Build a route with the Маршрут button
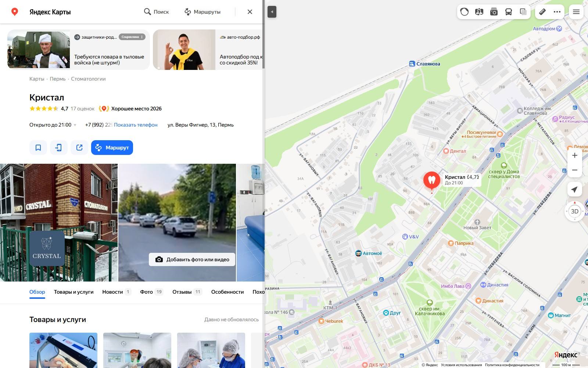 112,148
